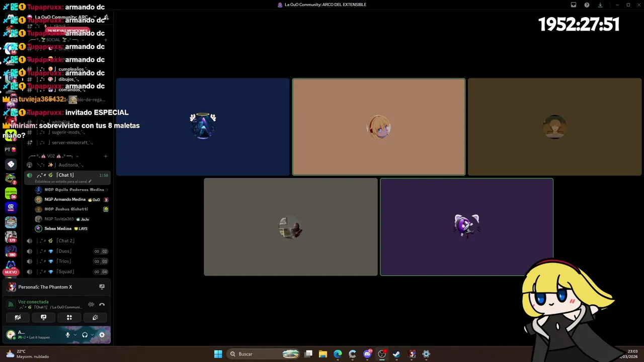Open File Explorer from taskbar
The width and height of the screenshot is (644, 362).
tap(323, 354)
